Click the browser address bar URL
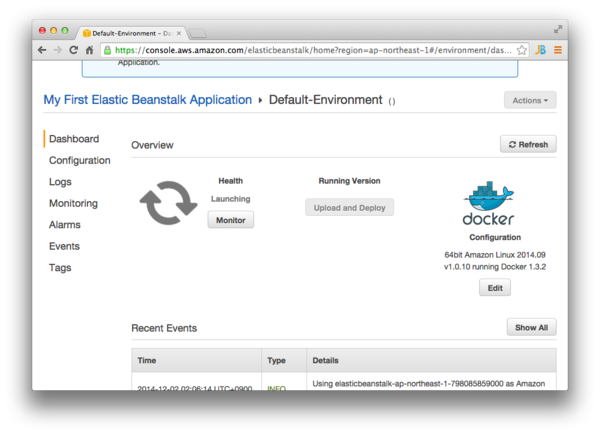 (x=313, y=50)
